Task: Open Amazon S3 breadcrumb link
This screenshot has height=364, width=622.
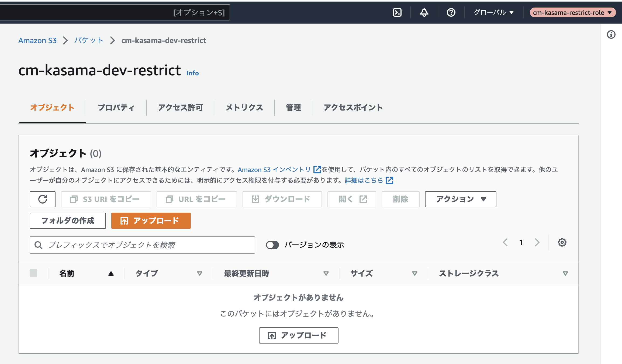Action: tap(37, 40)
